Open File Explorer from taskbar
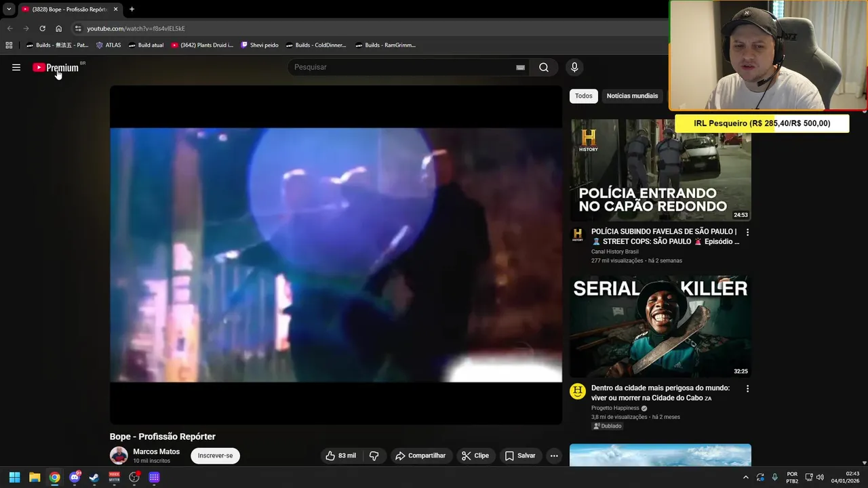 [35, 477]
